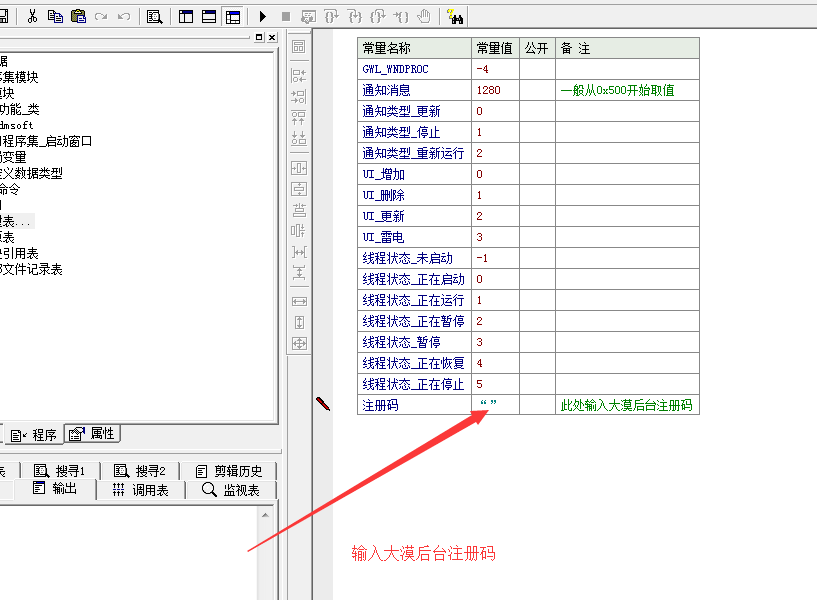Click the form preview icon atop vertical toolbar
The height and width of the screenshot is (600, 817).
(x=299, y=46)
